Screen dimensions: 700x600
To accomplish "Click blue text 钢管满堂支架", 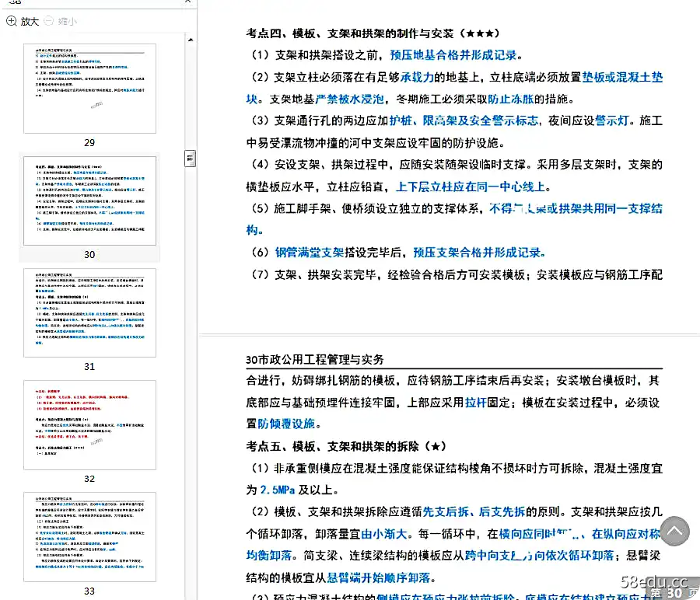I will point(310,253).
